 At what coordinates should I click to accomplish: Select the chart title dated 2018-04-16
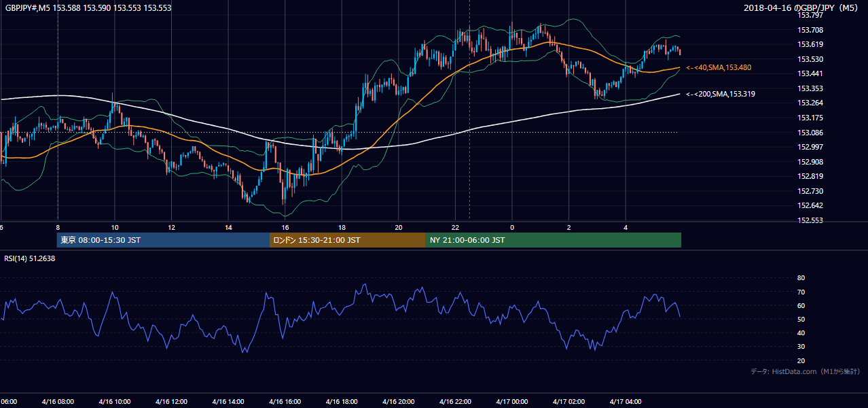pos(801,8)
